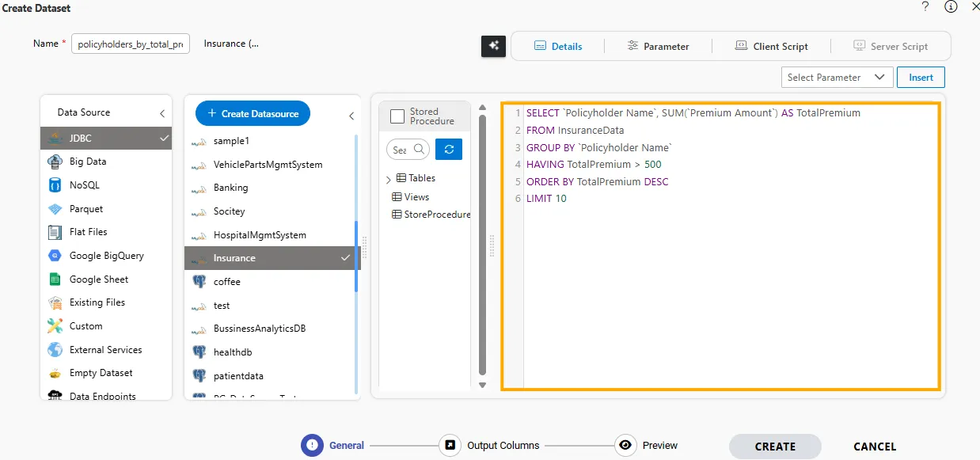Click the Preview eye step icon
The height and width of the screenshot is (460, 980).
click(625, 446)
